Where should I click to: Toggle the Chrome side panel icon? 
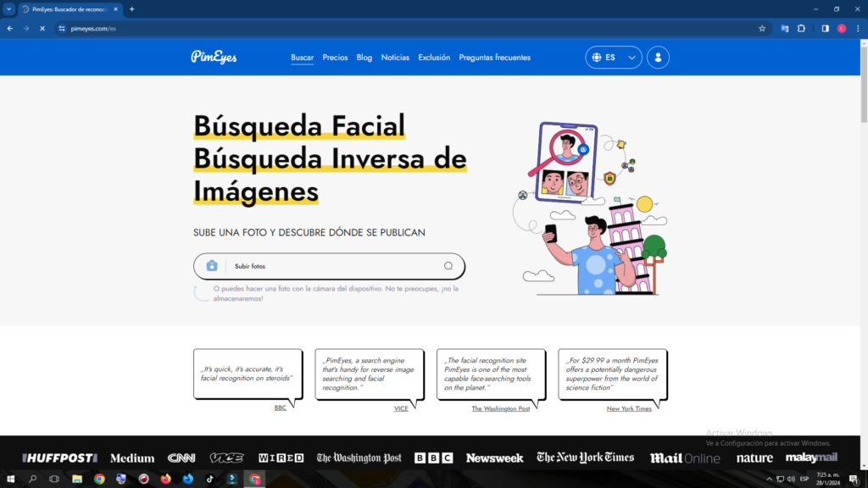pyautogui.click(x=825, y=28)
